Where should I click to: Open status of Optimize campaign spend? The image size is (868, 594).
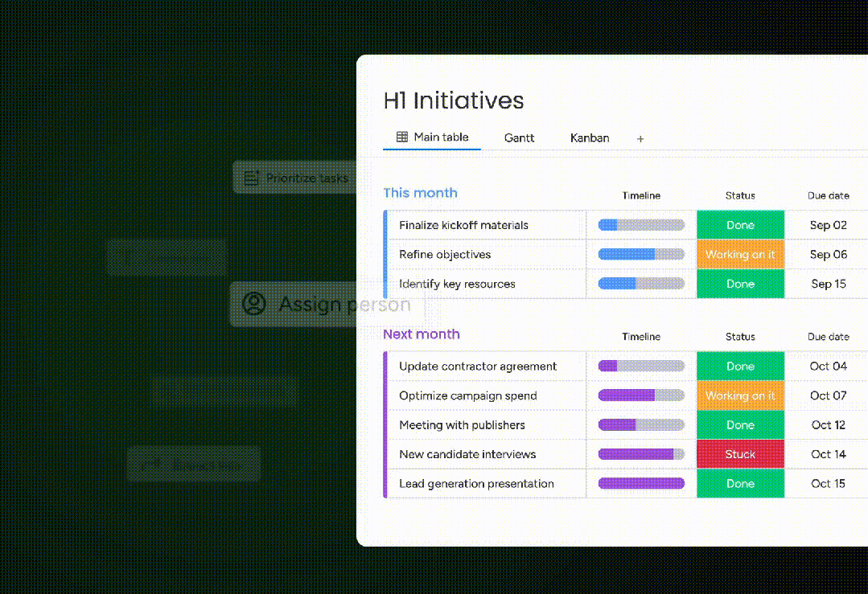[740, 395]
